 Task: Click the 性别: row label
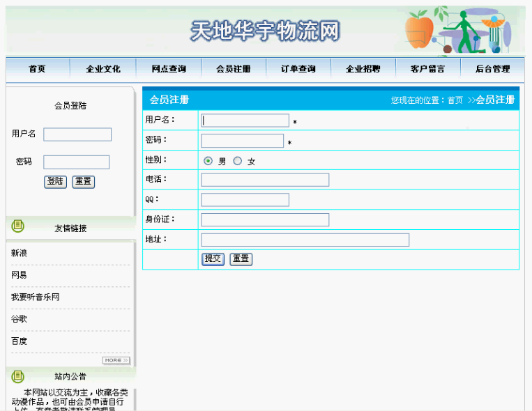(x=156, y=160)
